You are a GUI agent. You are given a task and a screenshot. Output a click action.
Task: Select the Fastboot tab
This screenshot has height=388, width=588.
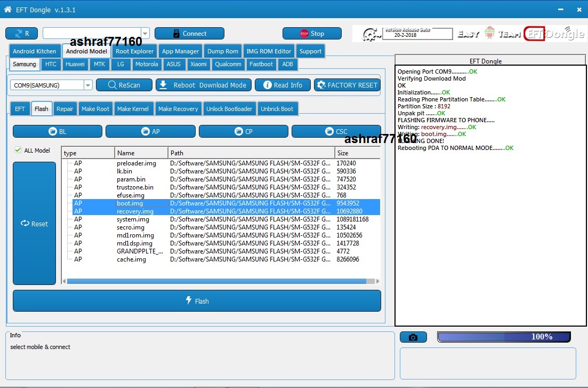pos(261,64)
